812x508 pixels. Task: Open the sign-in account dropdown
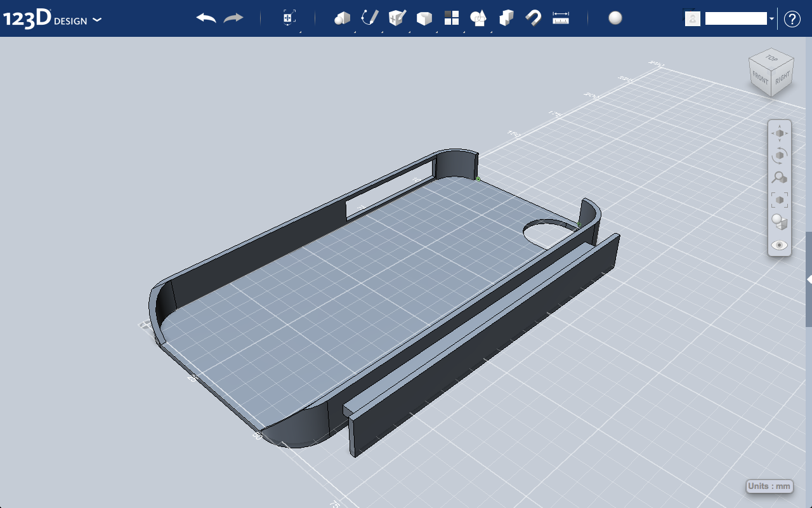[771, 18]
